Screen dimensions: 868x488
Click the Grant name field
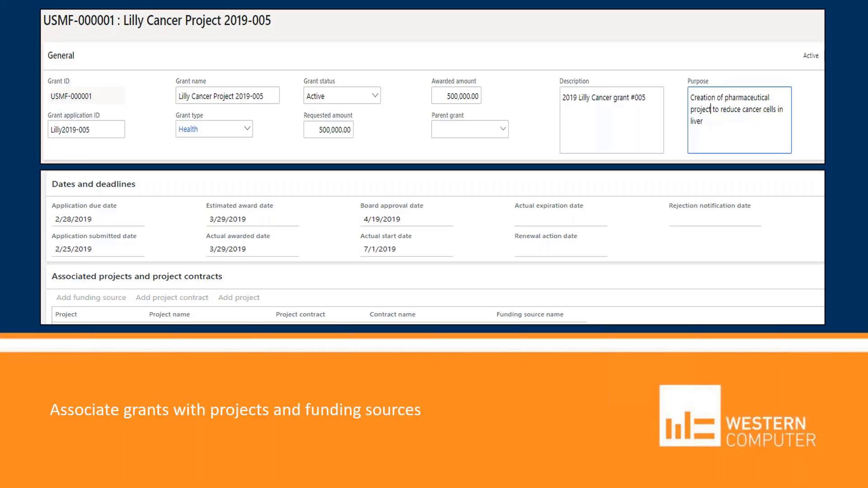pos(227,96)
